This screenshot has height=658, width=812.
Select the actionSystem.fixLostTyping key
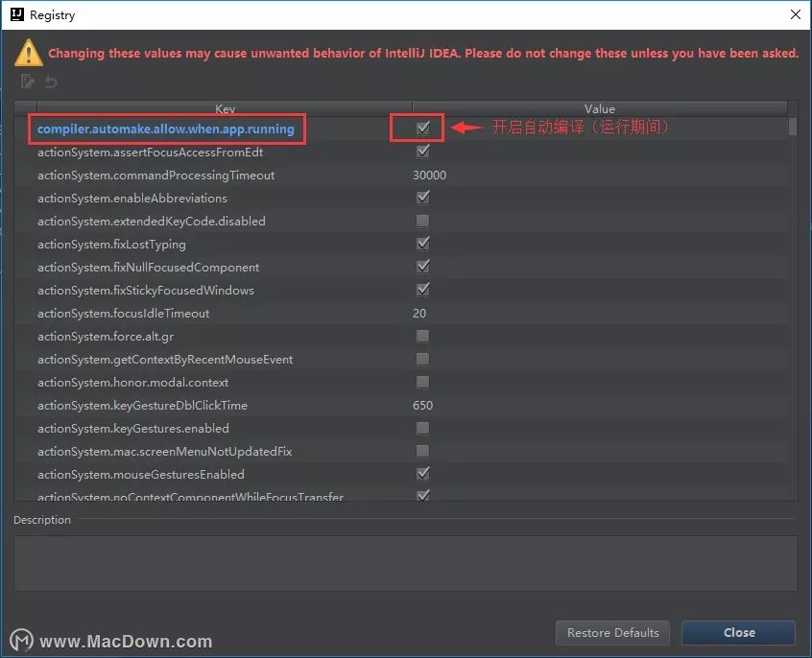111,245
